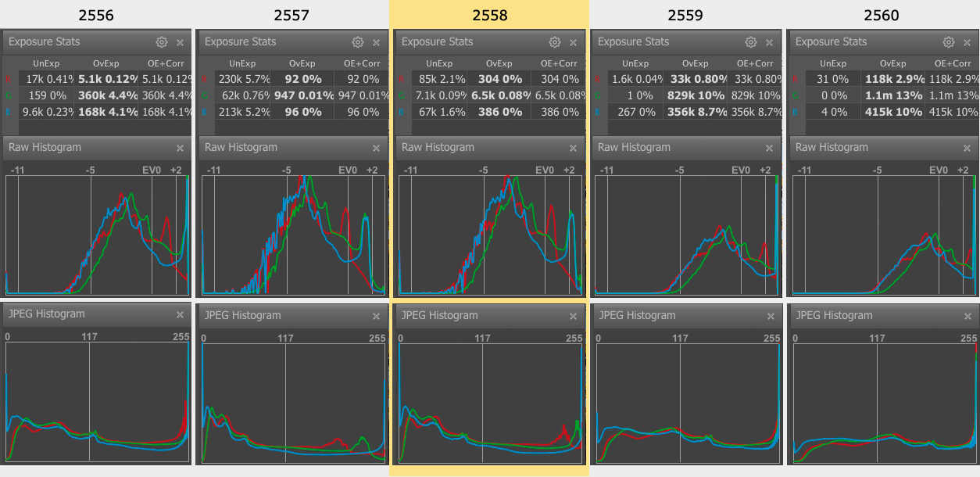This screenshot has width=980, height=477.
Task: Select the image label 2556
Action: (95, 15)
